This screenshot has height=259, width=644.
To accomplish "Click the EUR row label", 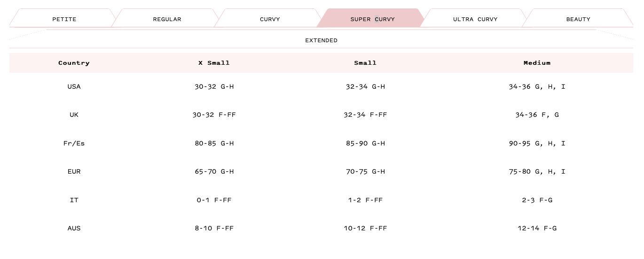I will pos(74,172).
